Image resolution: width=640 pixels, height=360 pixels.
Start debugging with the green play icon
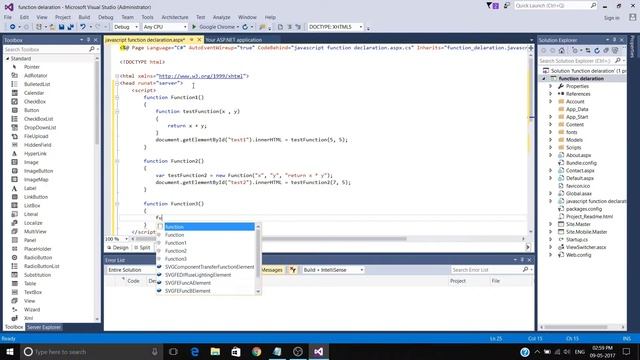pyautogui.click(x=194, y=27)
